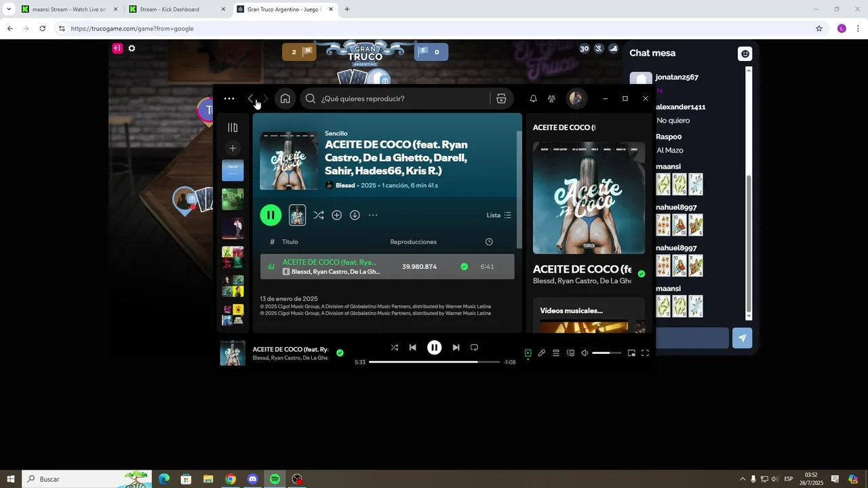Reload the browser page
Image resolution: width=868 pixels, height=488 pixels.
(x=42, y=28)
